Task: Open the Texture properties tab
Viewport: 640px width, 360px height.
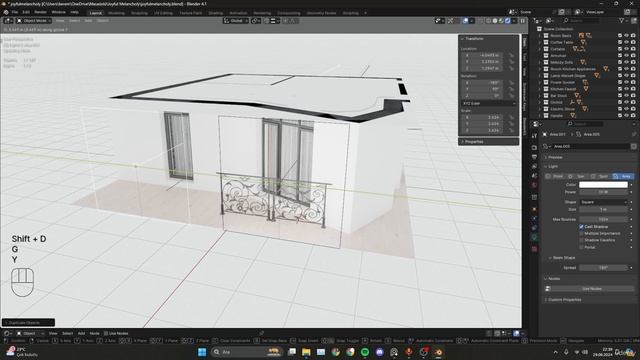Action: (534, 249)
